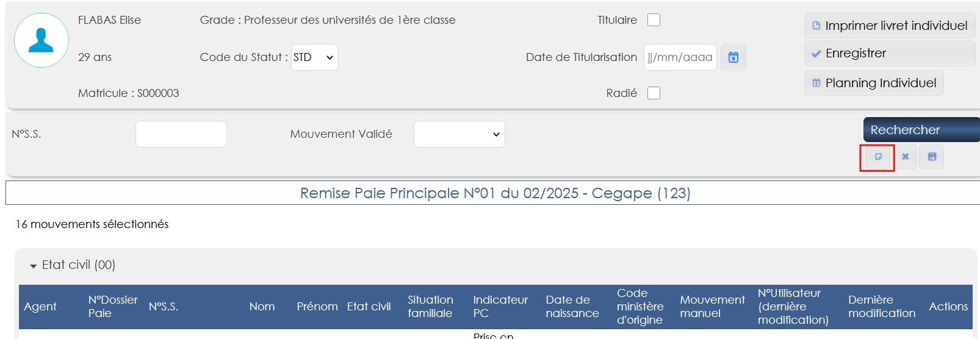Click the Situation familiale column header

coord(430,307)
